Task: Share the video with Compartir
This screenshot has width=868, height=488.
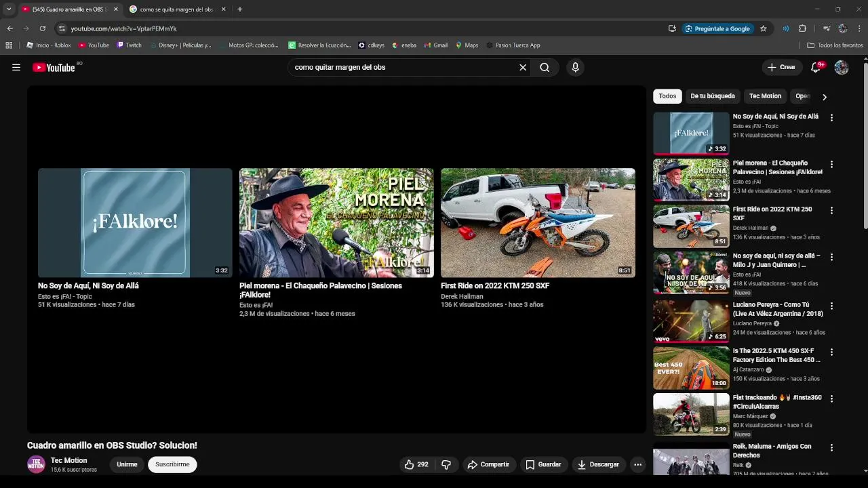Action: pyautogui.click(x=489, y=464)
